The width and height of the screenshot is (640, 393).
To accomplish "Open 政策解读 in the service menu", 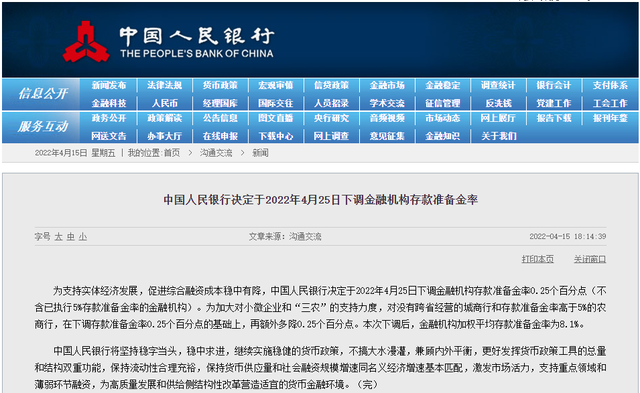I will pyautogui.click(x=164, y=118).
